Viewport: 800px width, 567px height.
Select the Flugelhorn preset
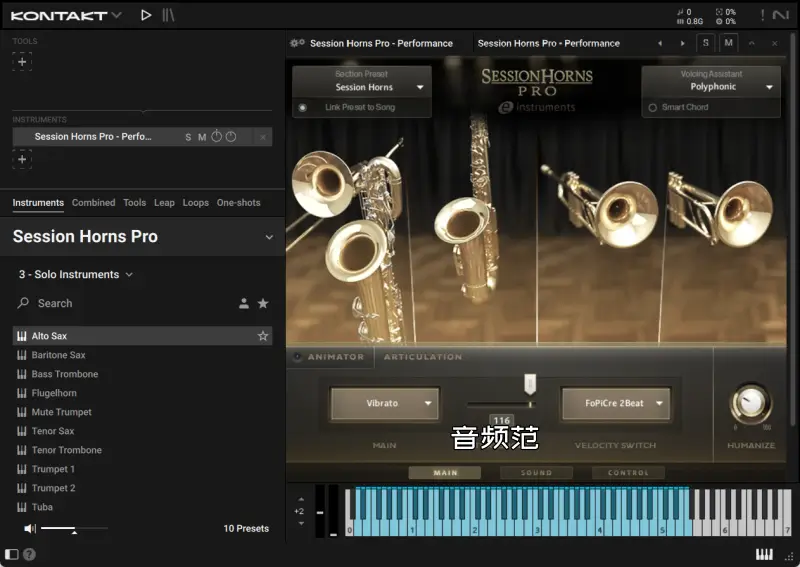click(142, 393)
